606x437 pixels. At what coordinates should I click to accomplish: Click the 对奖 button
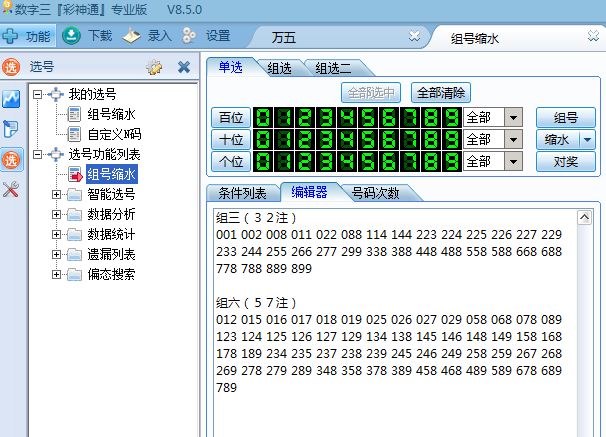(565, 161)
